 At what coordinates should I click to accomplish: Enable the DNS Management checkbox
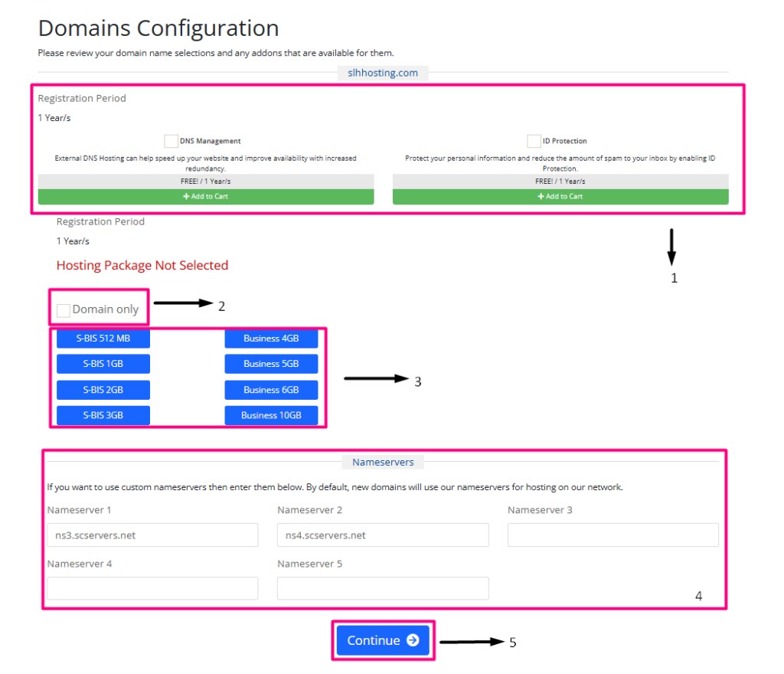[171, 141]
